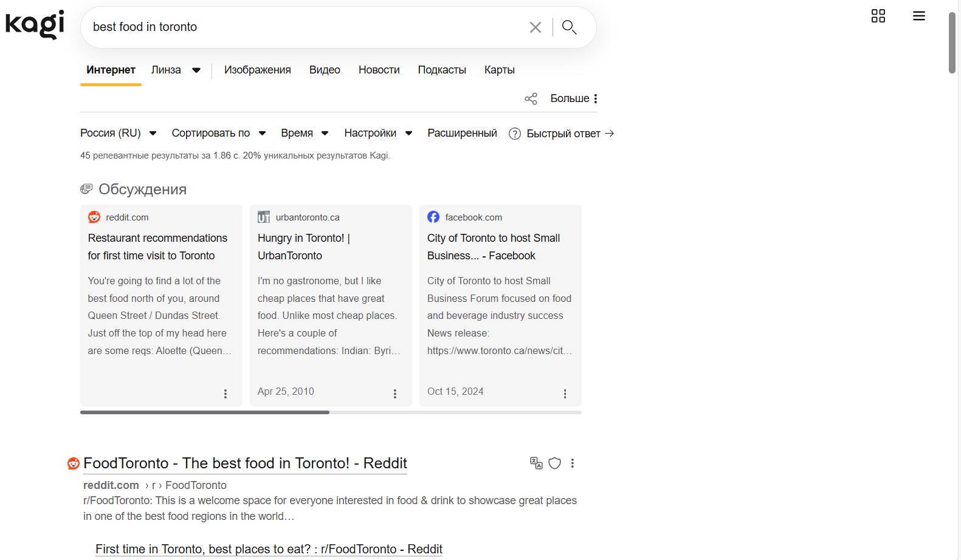This screenshot has width=961, height=560.
Task: Switch to the Карты tab
Action: (x=500, y=70)
